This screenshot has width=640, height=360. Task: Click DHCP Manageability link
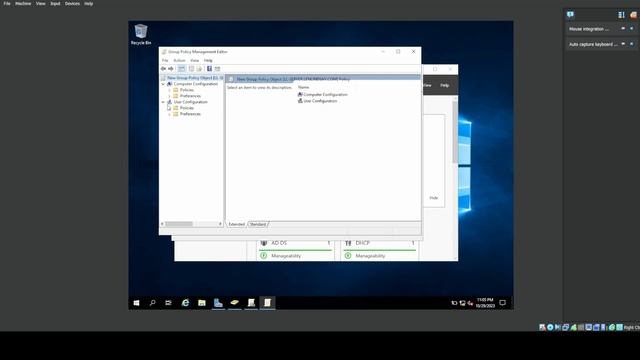pyautogui.click(x=370, y=256)
